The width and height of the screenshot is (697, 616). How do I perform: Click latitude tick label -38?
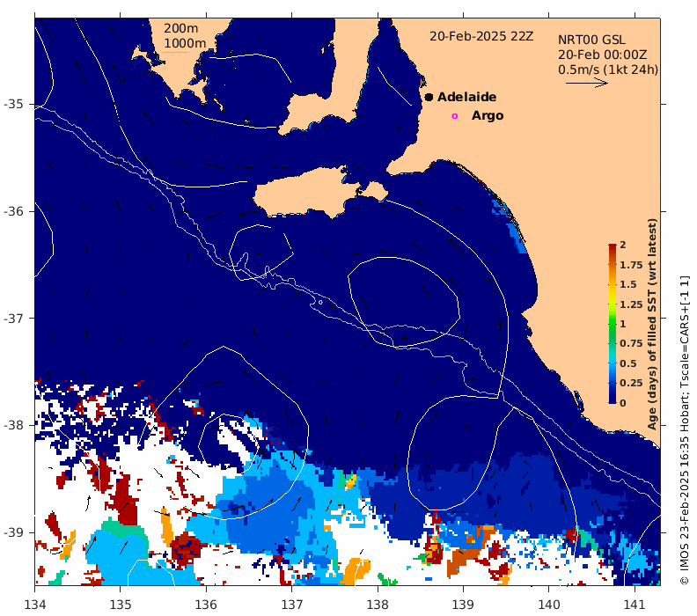coord(14,425)
